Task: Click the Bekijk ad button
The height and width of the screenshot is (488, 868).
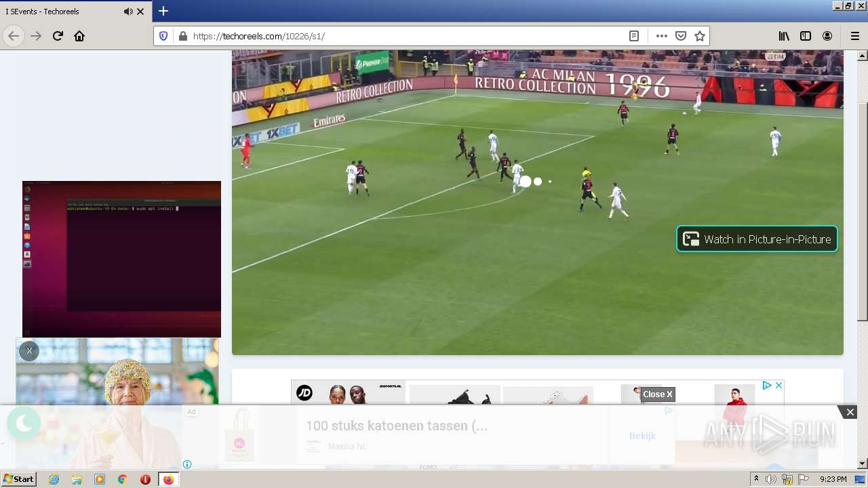Action: pos(642,436)
